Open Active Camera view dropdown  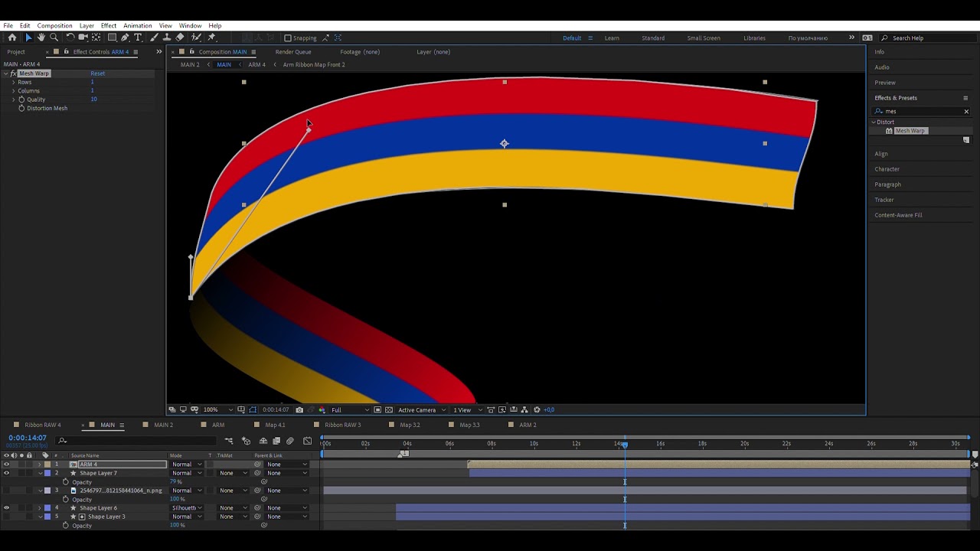(x=422, y=410)
